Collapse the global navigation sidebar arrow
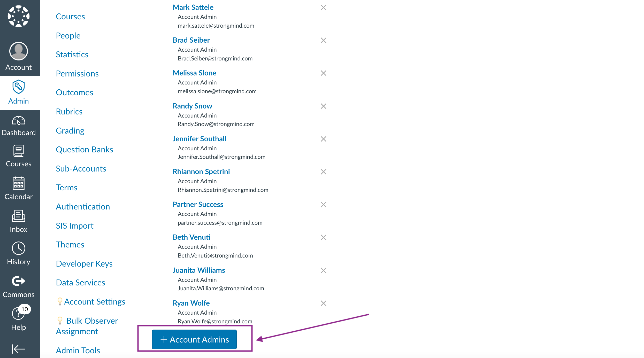The image size is (644, 358). [x=19, y=349]
